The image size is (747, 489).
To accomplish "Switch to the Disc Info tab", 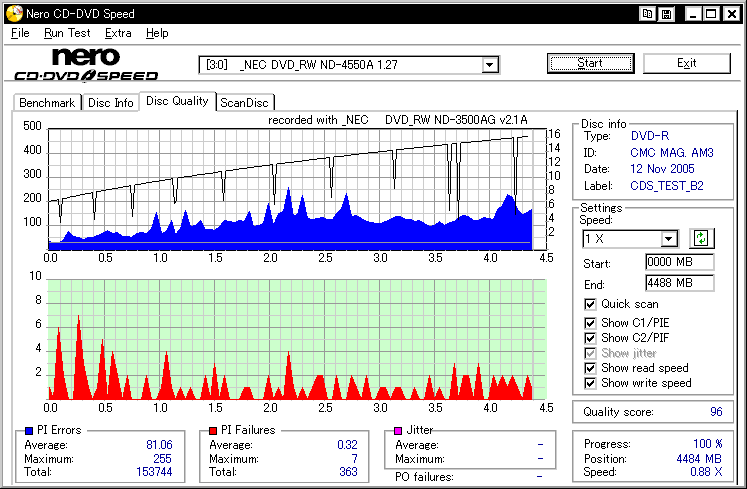I will 111,103.
